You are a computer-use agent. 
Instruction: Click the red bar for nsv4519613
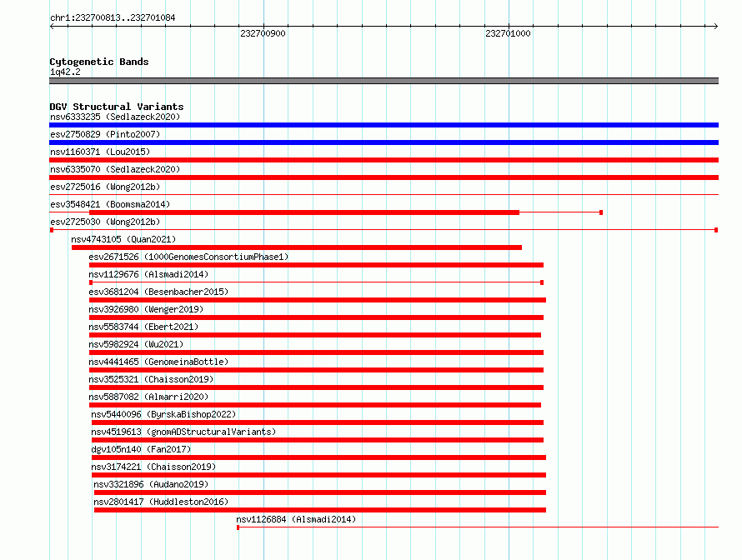[x=318, y=440]
